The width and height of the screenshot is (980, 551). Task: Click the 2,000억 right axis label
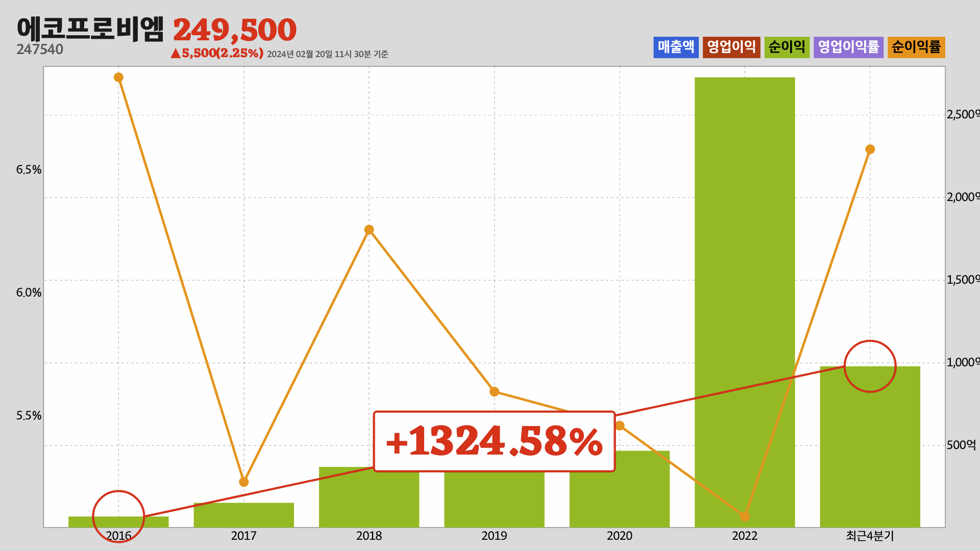pyautogui.click(x=963, y=197)
